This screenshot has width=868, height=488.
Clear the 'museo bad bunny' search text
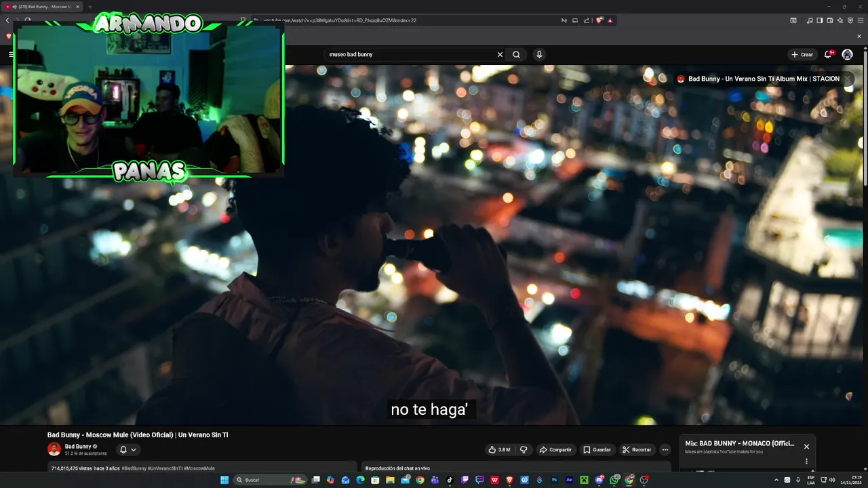[500, 54]
